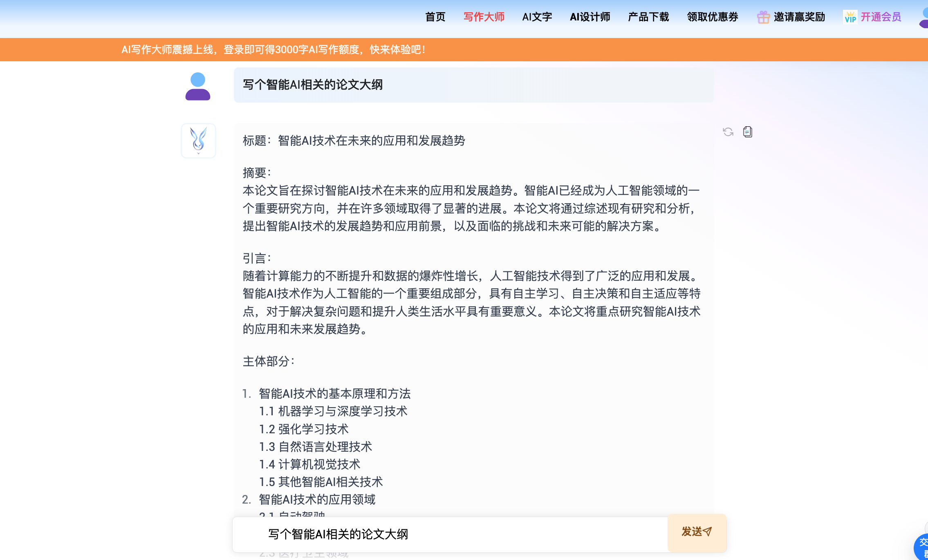The height and width of the screenshot is (560, 928).
Task: Click line 1.1 机器学习与深度学习技术
Action: [333, 411]
